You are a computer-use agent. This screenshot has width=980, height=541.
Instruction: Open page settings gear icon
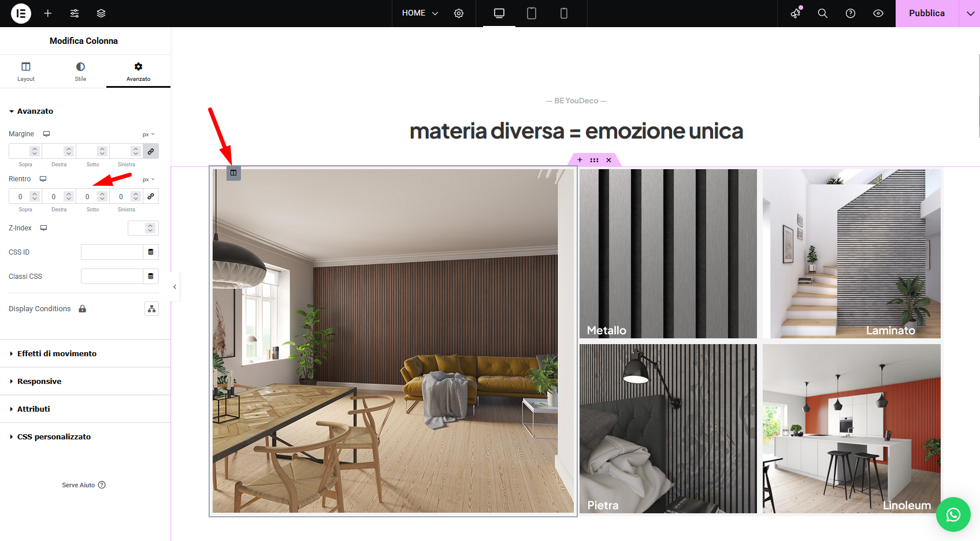click(459, 13)
